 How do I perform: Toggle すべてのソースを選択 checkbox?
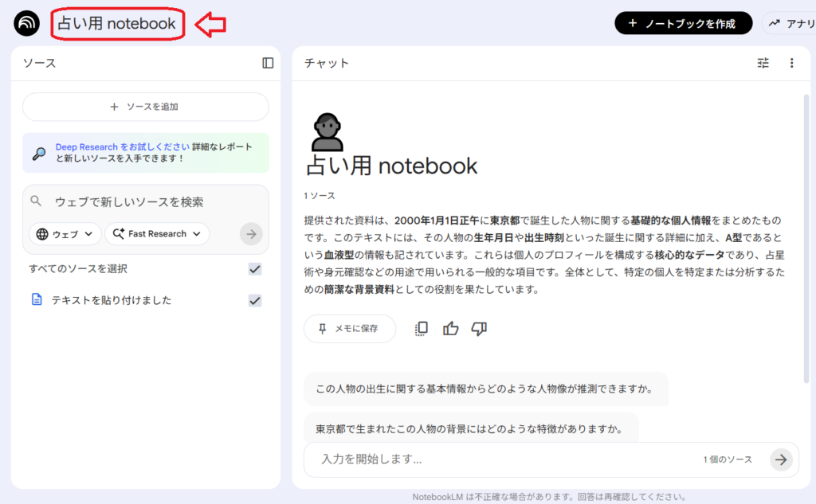click(x=255, y=269)
